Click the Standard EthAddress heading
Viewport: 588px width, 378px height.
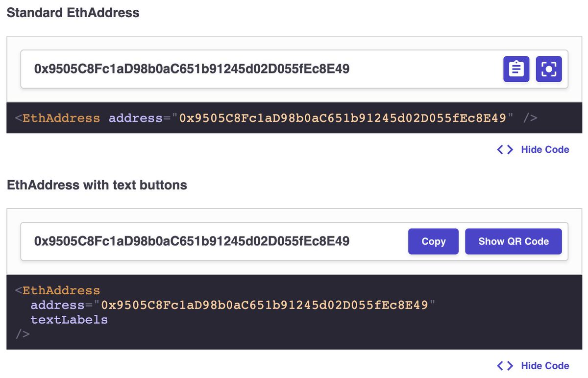[x=73, y=13]
